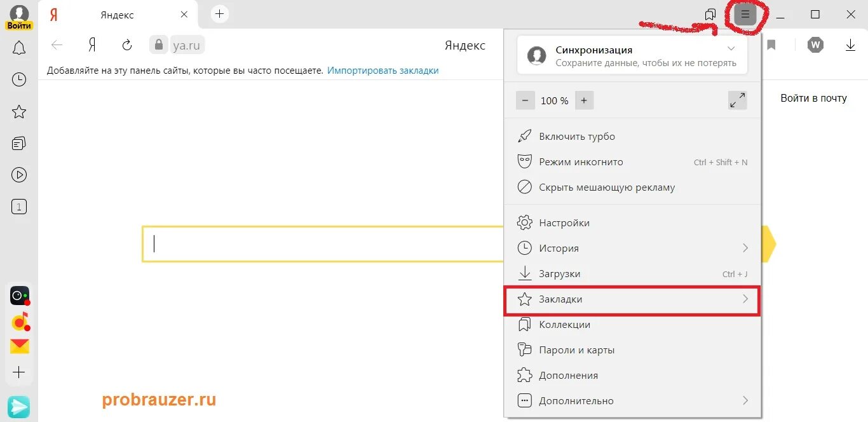Enter fullscreen mode from the menu
The image size is (868, 422).
(x=737, y=100)
